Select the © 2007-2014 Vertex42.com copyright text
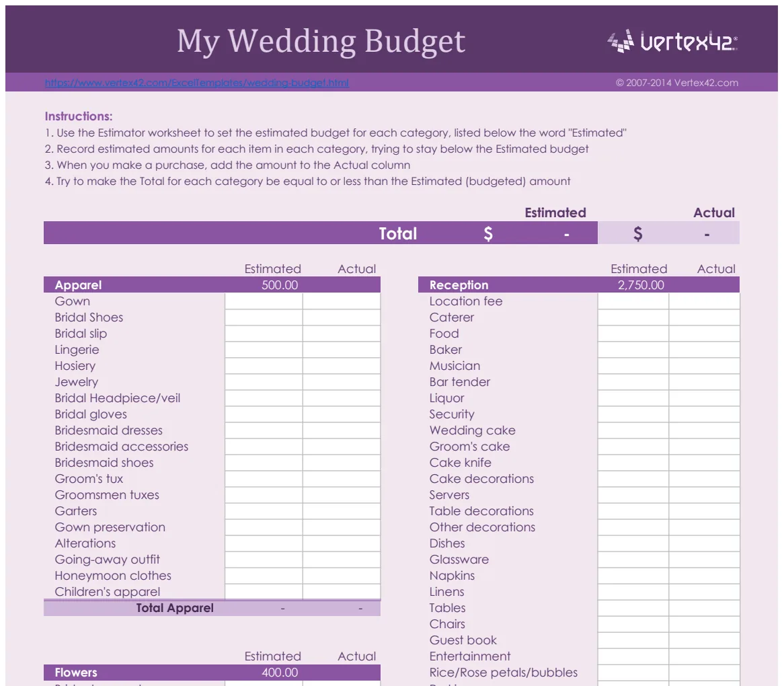 [677, 83]
